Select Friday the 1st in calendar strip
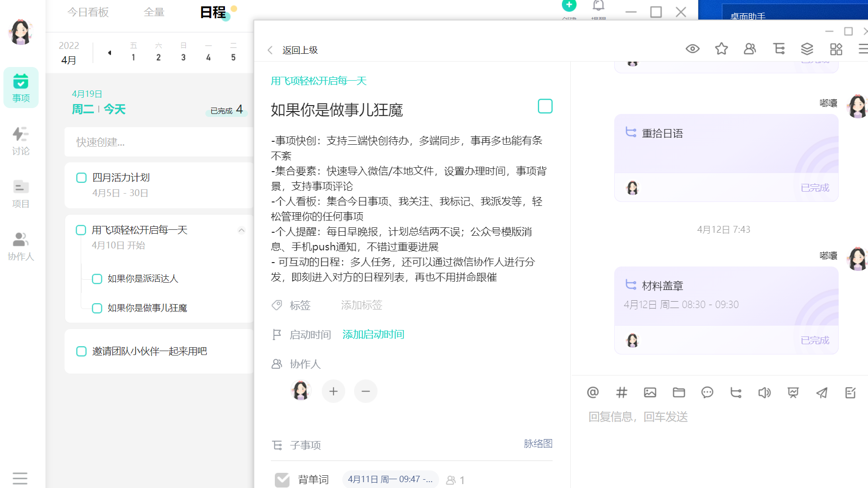This screenshot has width=868, height=488. point(134,52)
